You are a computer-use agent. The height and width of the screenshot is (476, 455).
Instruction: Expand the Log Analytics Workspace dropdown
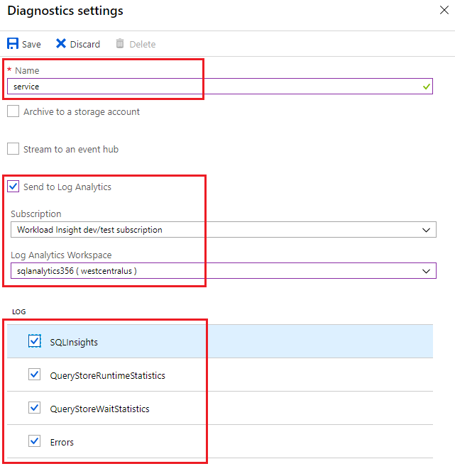click(223, 271)
